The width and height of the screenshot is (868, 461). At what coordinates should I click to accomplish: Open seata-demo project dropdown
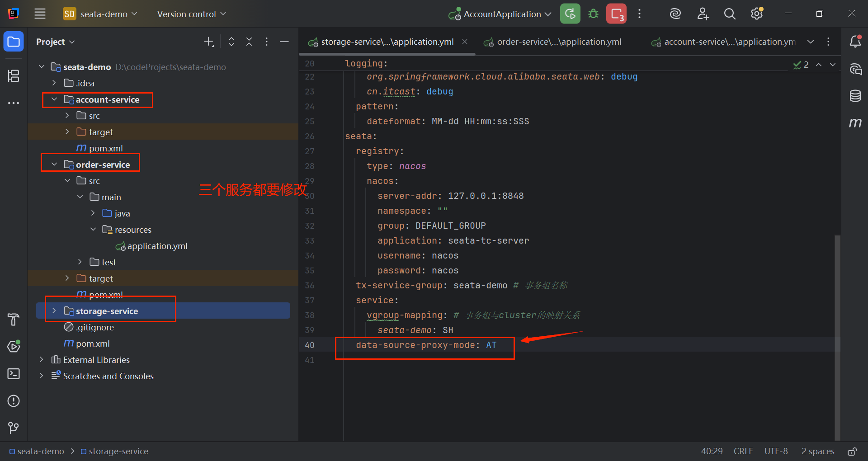(x=100, y=14)
